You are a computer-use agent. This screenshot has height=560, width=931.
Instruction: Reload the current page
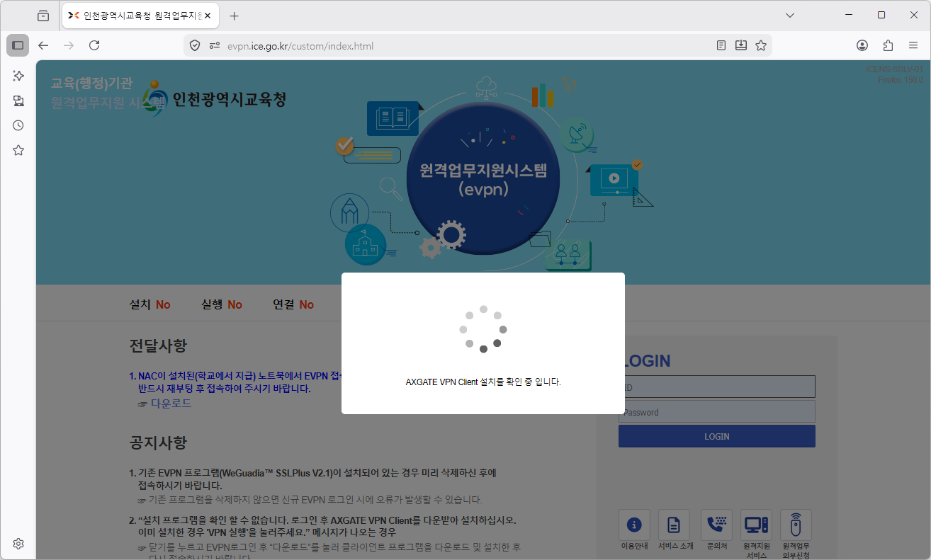tap(94, 45)
